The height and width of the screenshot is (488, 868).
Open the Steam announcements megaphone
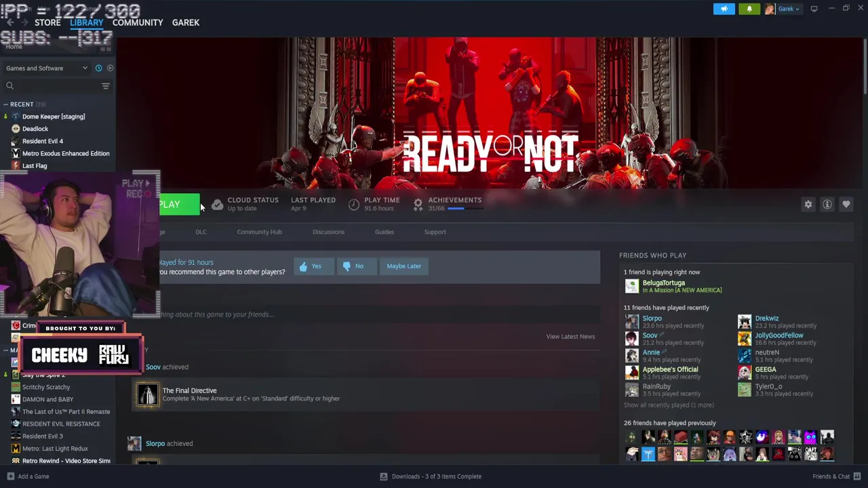(724, 9)
